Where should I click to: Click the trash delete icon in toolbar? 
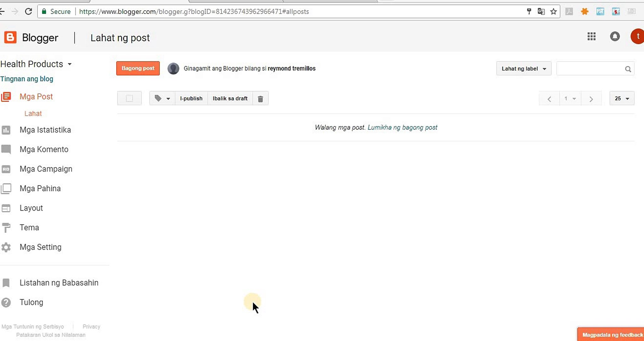coord(260,99)
